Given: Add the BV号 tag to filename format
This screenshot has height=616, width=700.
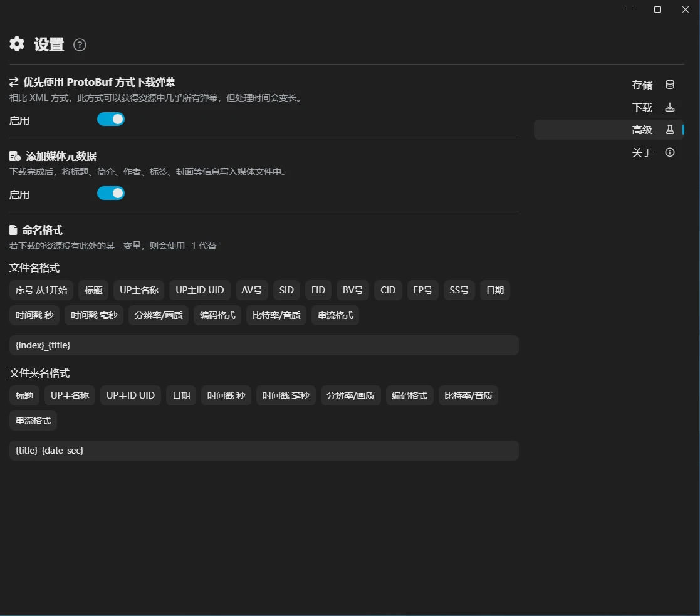Looking at the screenshot, I should pyautogui.click(x=353, y=290).
